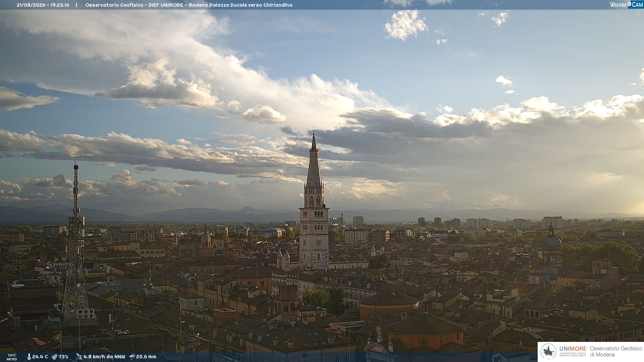Click the humidity water drops icon

[x=54, y=357]
